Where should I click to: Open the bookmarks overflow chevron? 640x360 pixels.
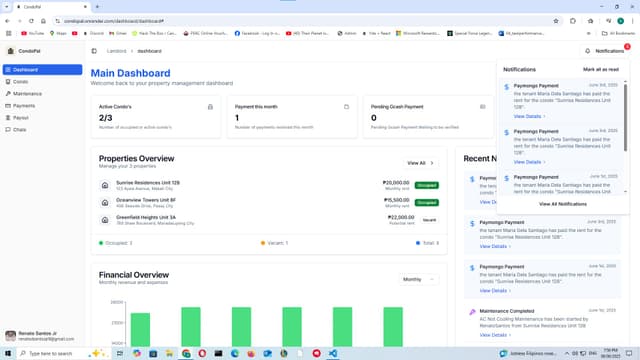(589, 33)
